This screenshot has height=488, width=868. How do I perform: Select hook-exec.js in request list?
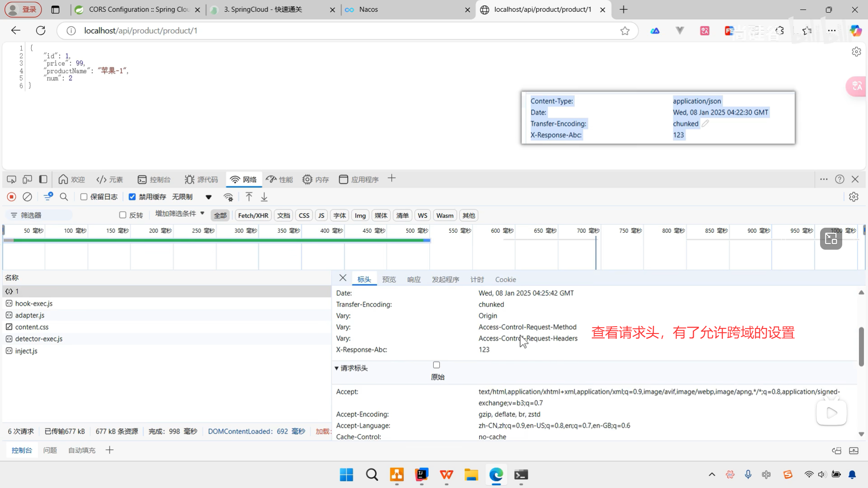(x=34, y=304)
